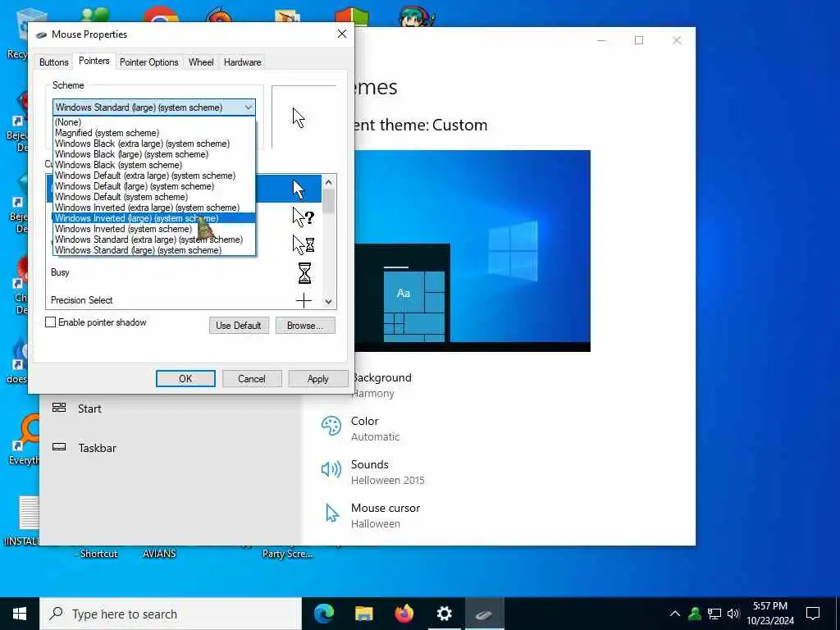Go to the Wheel tab

click(x=201, y=62)
